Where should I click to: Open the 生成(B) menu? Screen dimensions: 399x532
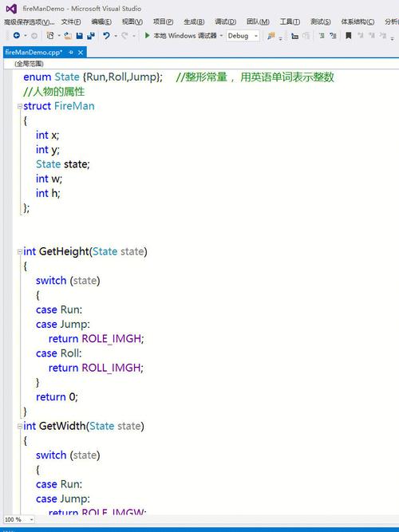tap(194, 22)
